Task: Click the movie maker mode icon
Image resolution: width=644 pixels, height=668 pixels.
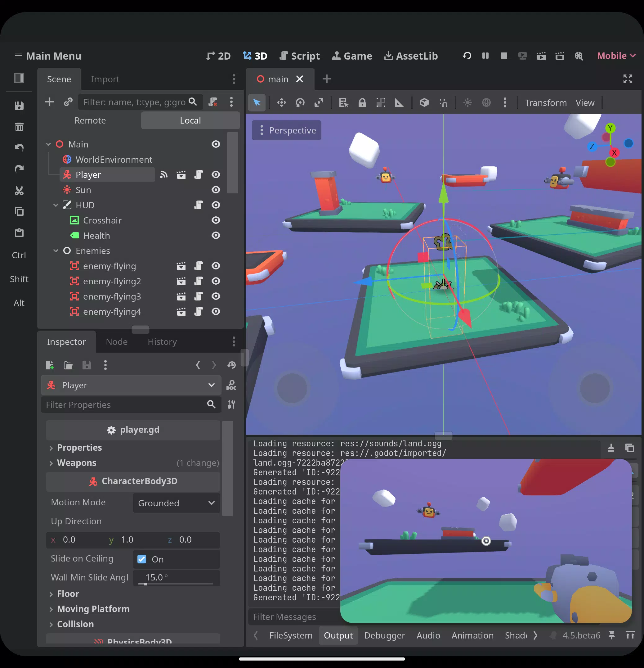Action: (x=579, y=56)
